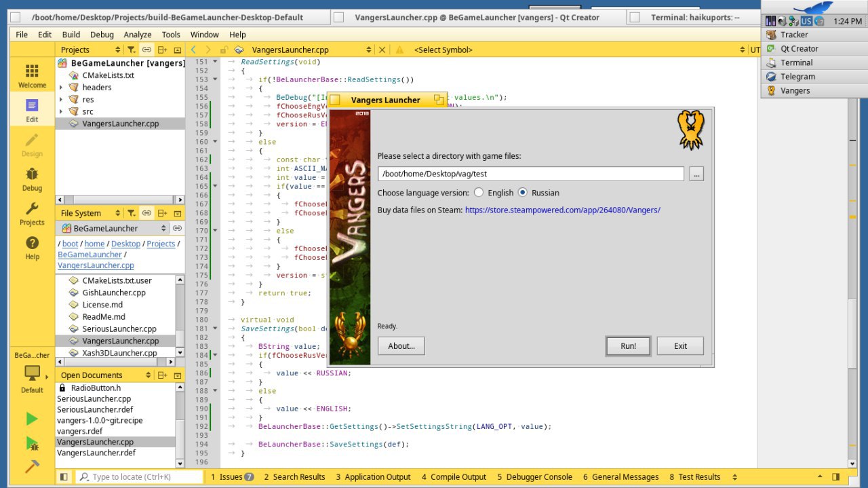This screenshot has height=488, width=868.
Task: Open the File System panel type dropdown
Action: tap(90, 212)
